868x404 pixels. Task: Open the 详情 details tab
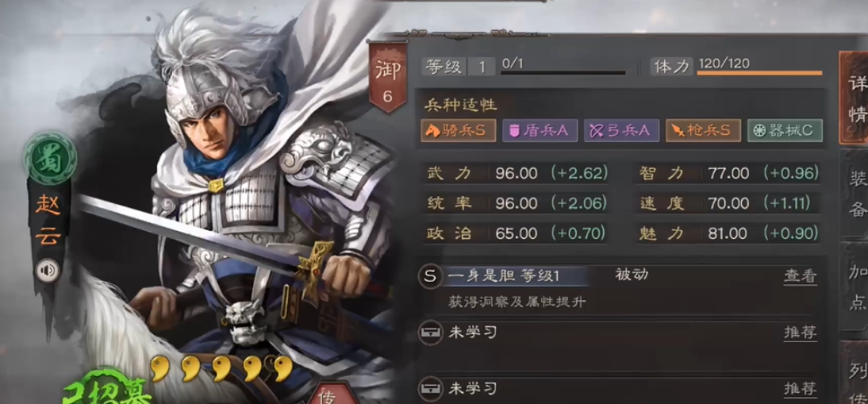(856, 98)
